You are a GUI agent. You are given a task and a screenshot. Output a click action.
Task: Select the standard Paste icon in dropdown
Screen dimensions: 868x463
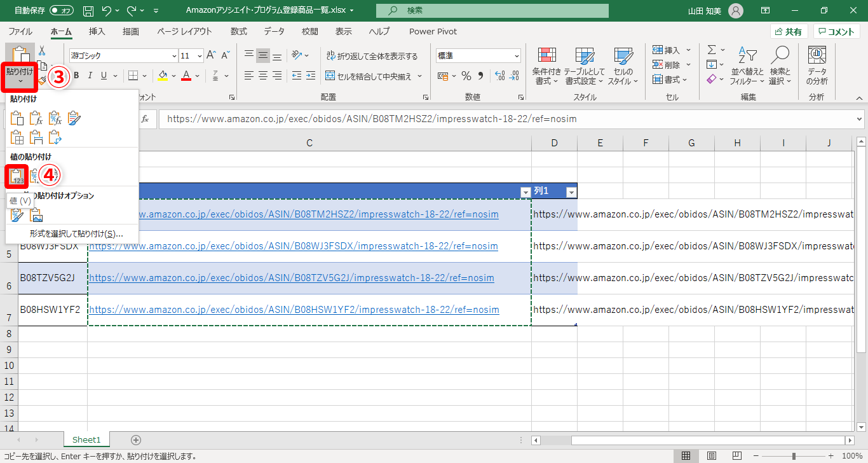tap(18, 118)
